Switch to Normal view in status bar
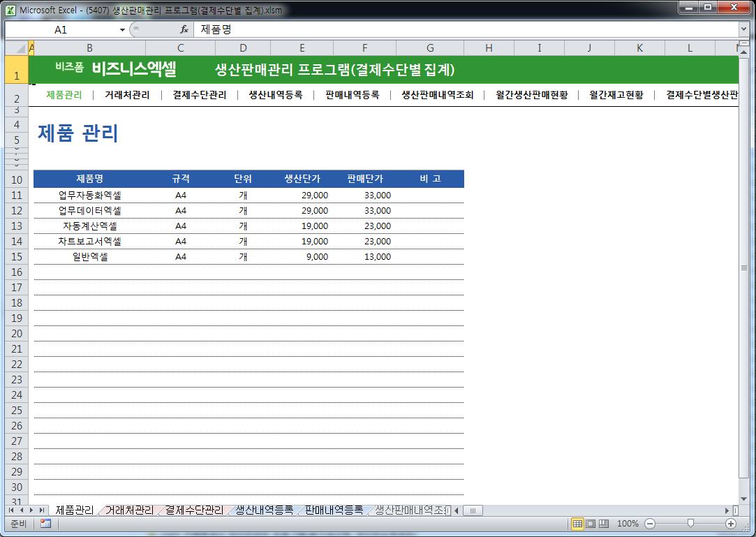The image size is (756, 537). coord(578,524)
